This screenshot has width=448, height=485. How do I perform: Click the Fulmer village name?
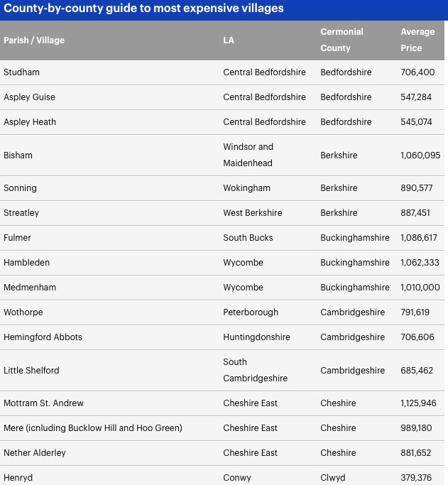pos(17,238)
